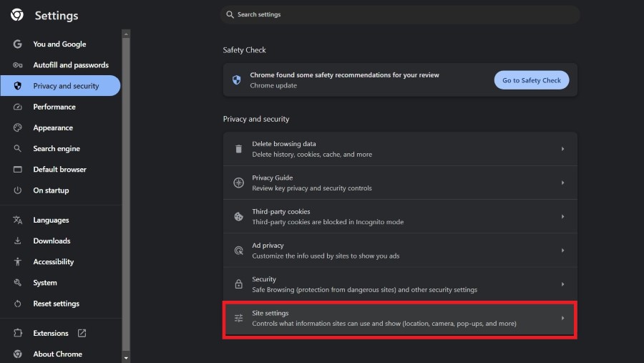644x363 pixels.
Task: Click sidebar scrollbar down arrow
Action: [x=126, y=358]
